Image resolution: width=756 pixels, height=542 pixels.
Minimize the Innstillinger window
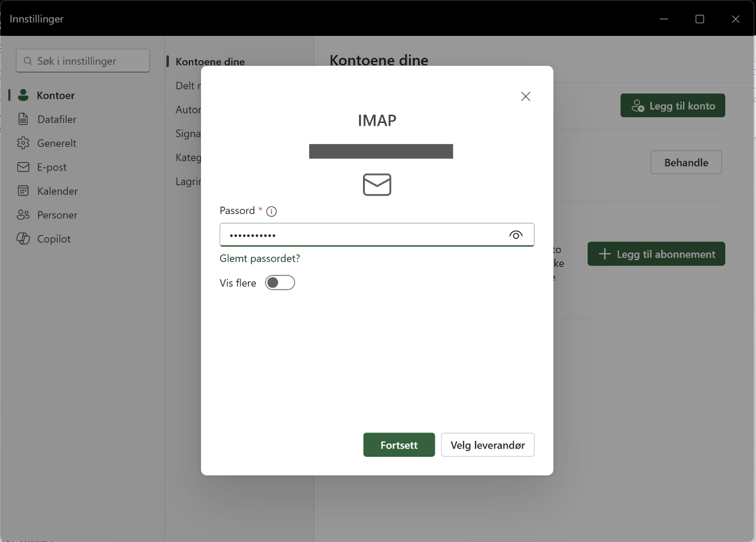[664, 19]
